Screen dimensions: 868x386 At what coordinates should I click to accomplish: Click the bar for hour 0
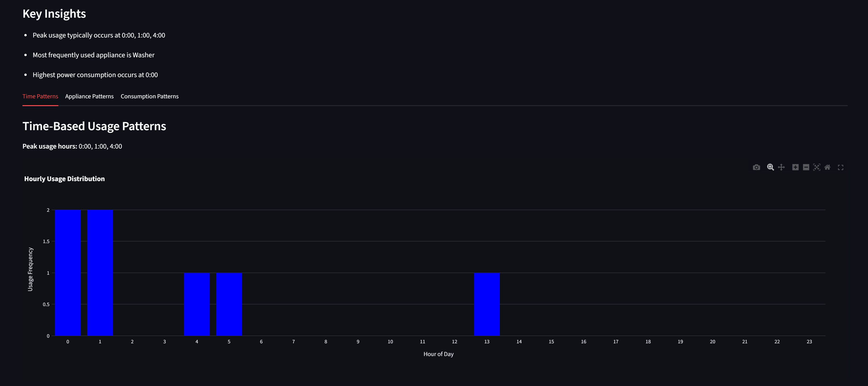[68, 273]
